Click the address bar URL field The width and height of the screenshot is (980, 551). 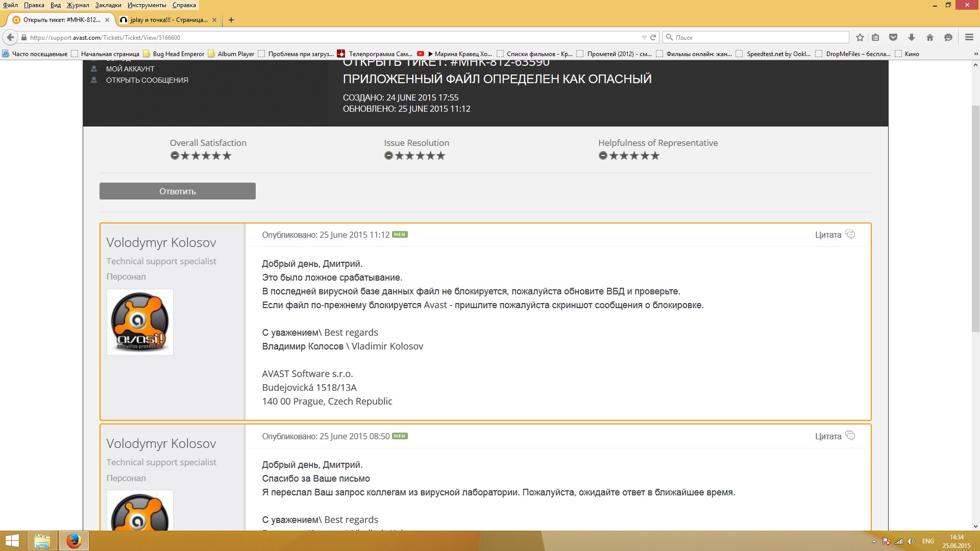(332, 37)
